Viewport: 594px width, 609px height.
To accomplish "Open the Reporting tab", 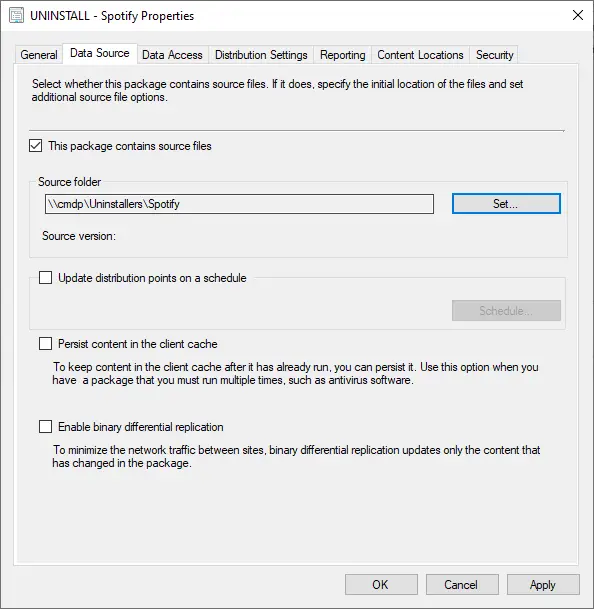I will point(343,55).
